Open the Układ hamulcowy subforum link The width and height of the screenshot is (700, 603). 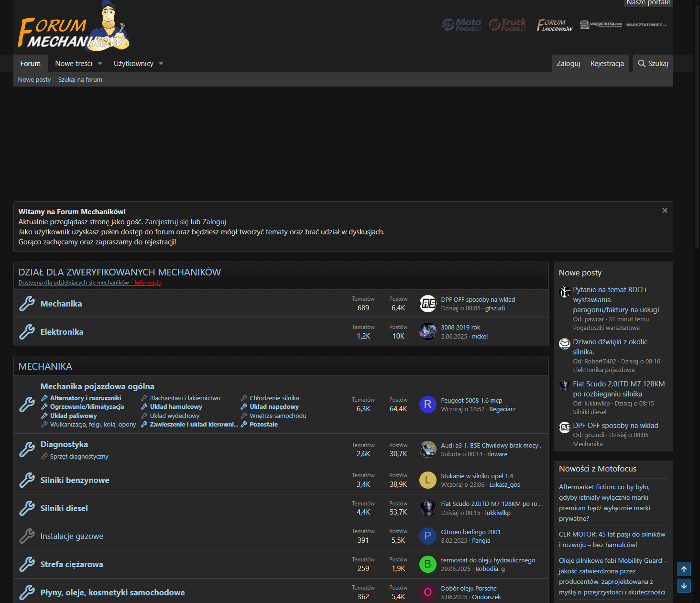pyautogui.click(x=176, y=407)
